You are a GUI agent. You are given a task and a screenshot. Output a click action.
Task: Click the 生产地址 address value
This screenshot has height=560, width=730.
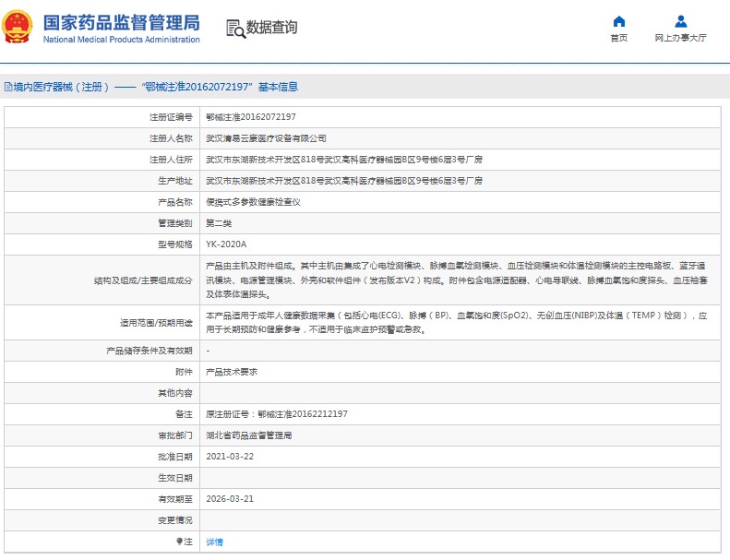344,181
